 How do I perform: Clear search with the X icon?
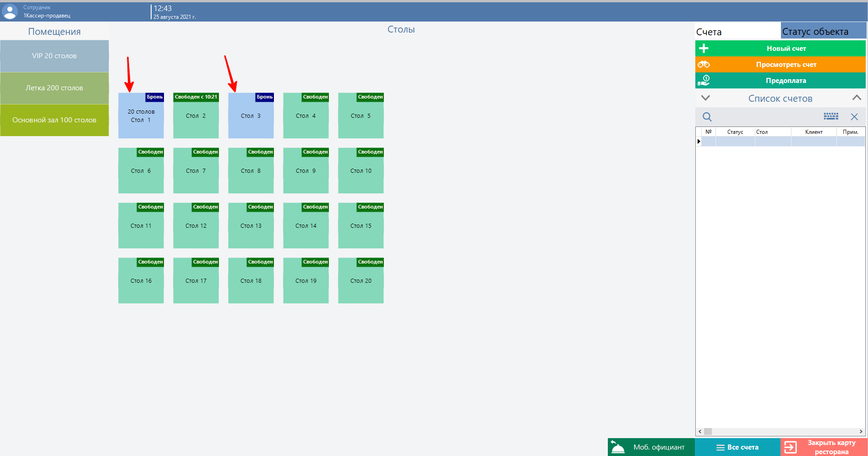[x=854, y=117]
